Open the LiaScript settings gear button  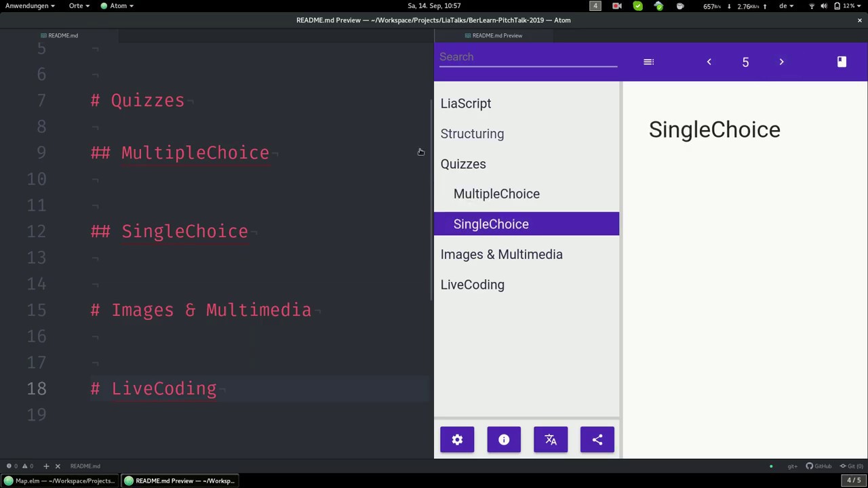(457, 440)
